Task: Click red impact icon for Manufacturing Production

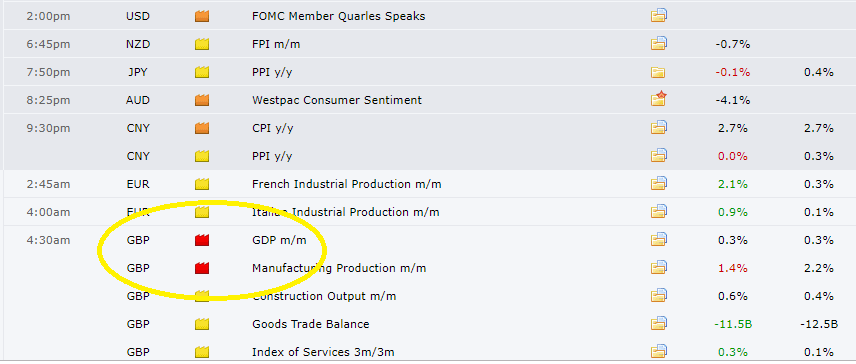Action: point(202,268)
